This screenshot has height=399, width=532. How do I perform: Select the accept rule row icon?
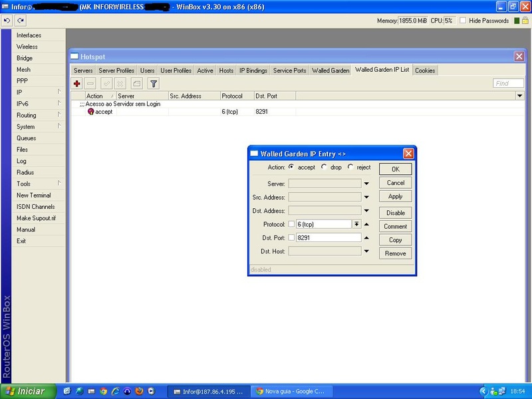(90, 111)
